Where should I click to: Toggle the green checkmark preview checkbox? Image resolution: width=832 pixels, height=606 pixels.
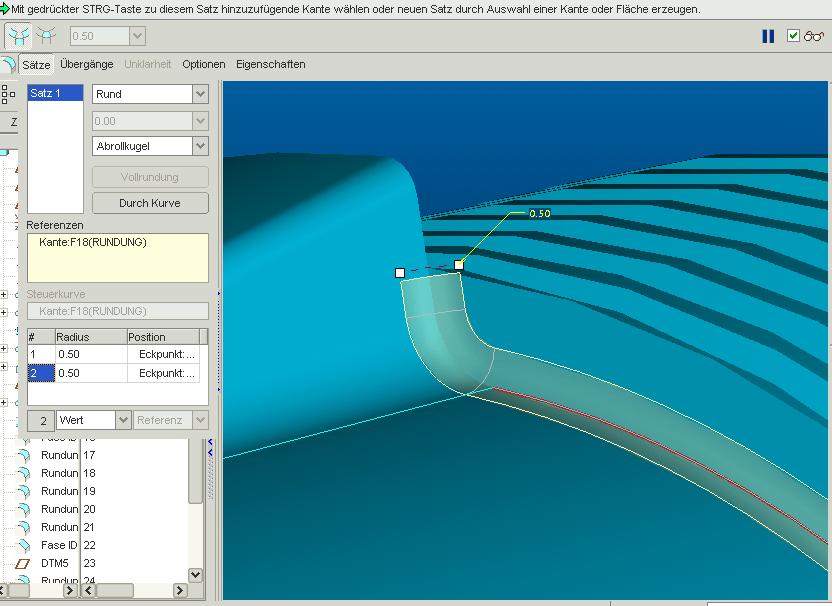[793, 36]
